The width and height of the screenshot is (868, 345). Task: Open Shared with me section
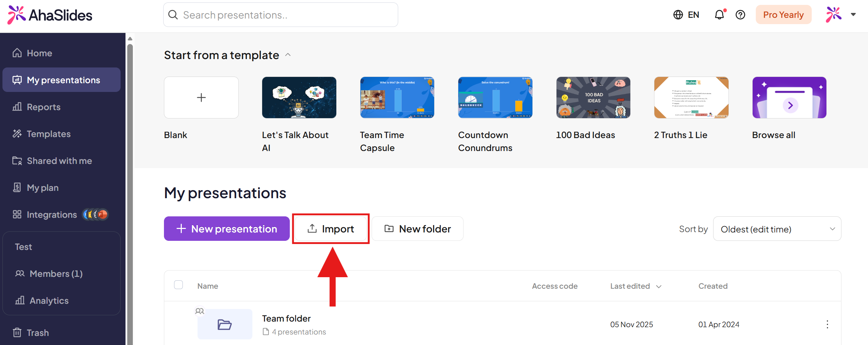click(59, 161)
